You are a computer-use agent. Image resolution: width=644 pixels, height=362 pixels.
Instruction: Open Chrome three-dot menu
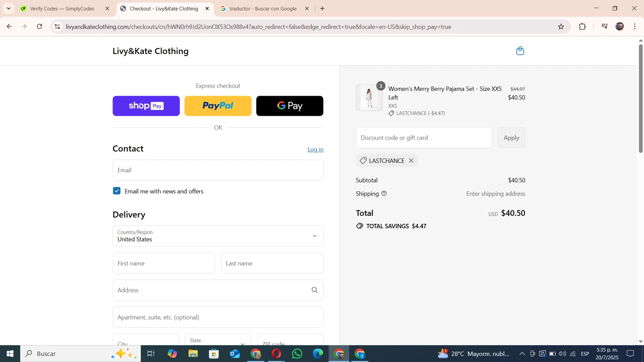635,27
